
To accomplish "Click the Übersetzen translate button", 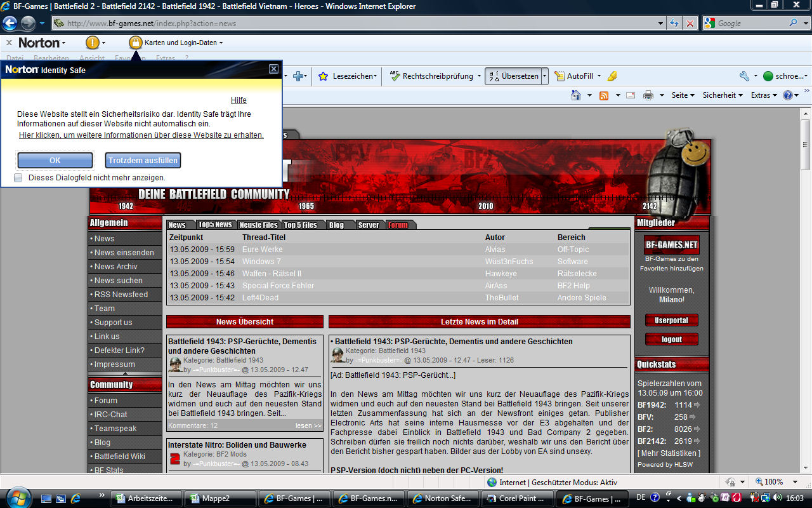I will click(x=513, y=76).
